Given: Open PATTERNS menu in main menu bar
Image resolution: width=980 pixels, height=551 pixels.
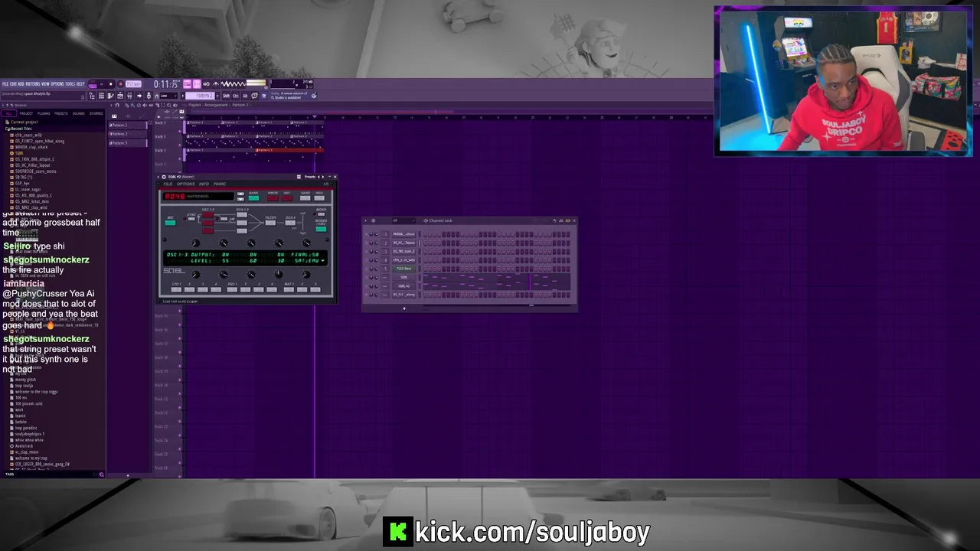Looking at the screenshot, I should pyautogui.click(x=33, y=83).
